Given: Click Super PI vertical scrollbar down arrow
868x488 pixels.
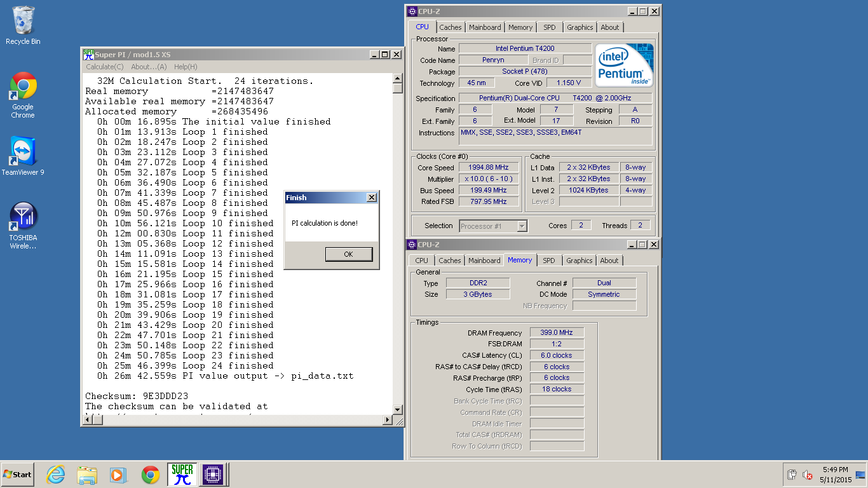Looking at the screenshot, I should click(398, 410).
